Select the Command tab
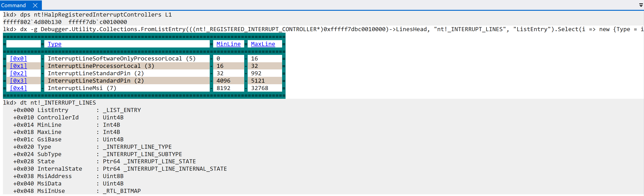Screen dimensions: 644x196 click(13, 5)
